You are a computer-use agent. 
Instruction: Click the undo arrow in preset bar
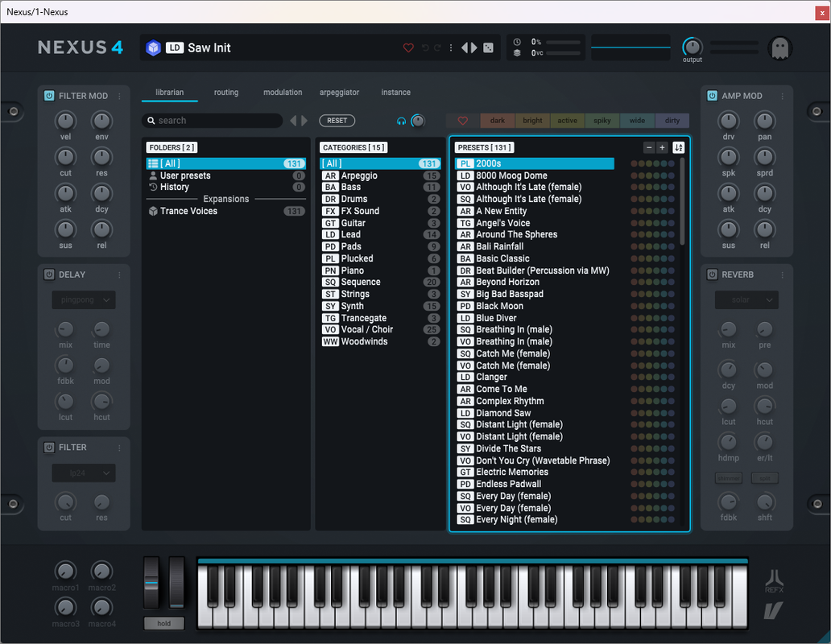click(x=425, y=47)
